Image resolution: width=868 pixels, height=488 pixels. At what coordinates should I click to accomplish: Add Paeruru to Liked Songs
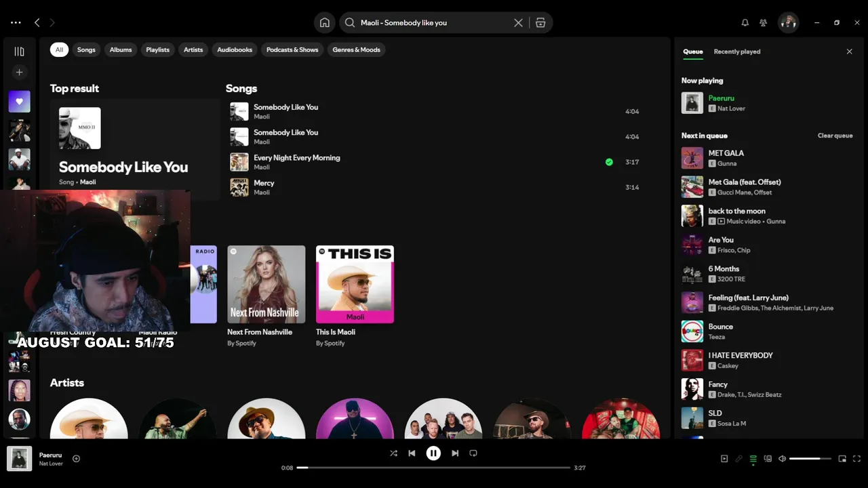click(x=76, y=459)
